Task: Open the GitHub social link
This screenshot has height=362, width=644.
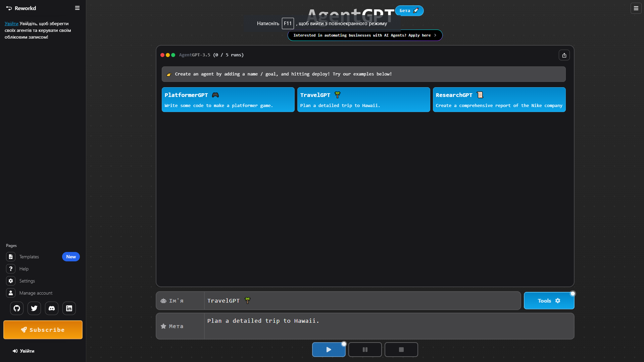Action: coord(17,308)
